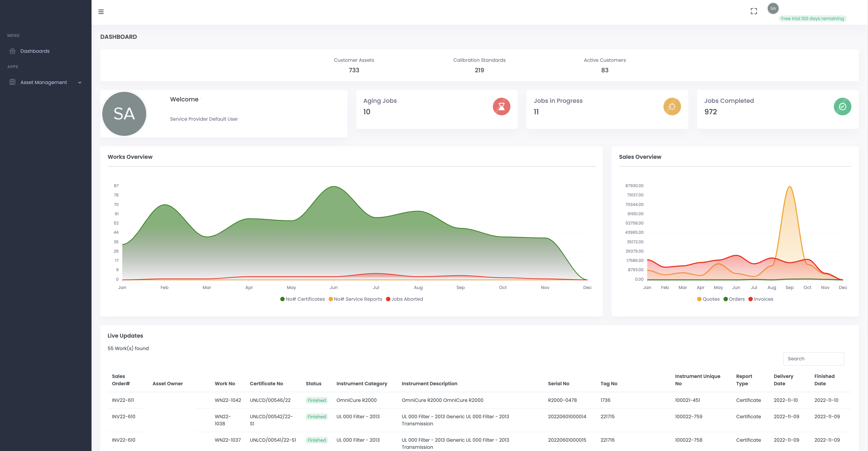Click the Asset Management store icon
The height and width of the screenshot is (451, 868).
[12, 82]
